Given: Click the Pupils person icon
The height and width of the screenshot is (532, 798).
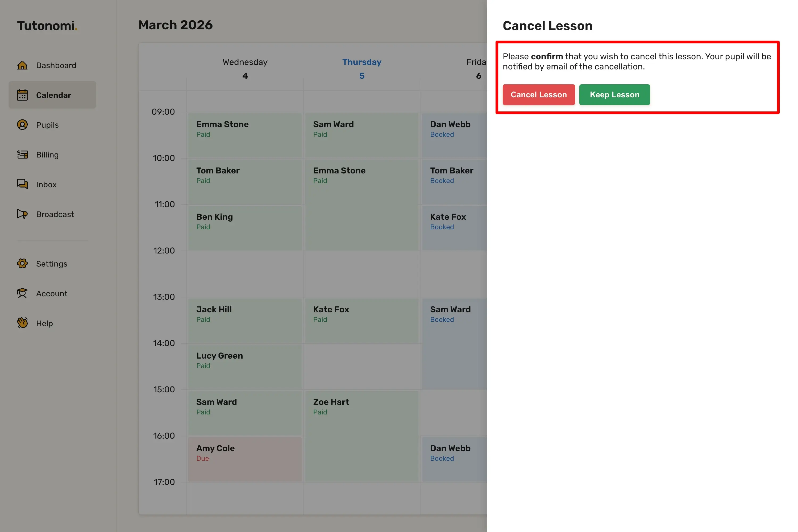Looking at the screenshot, I should tap(22, 125).
